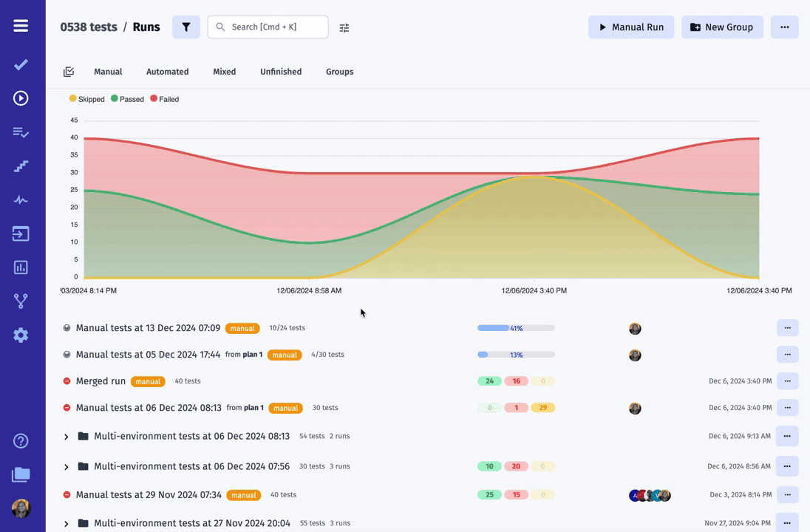Open the Pulse activity icon in sidebar

point(21,200)
